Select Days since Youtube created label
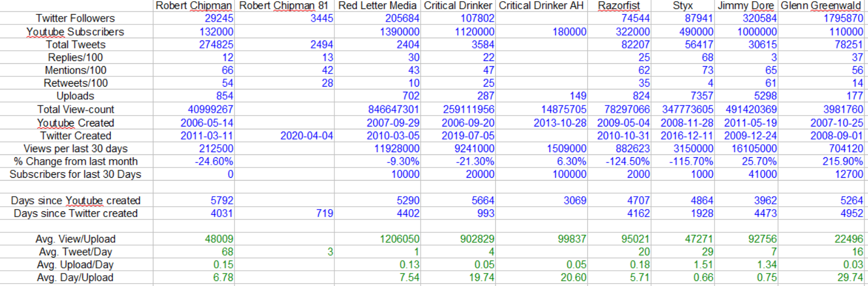868x286 pixels. tap(75, 201)
